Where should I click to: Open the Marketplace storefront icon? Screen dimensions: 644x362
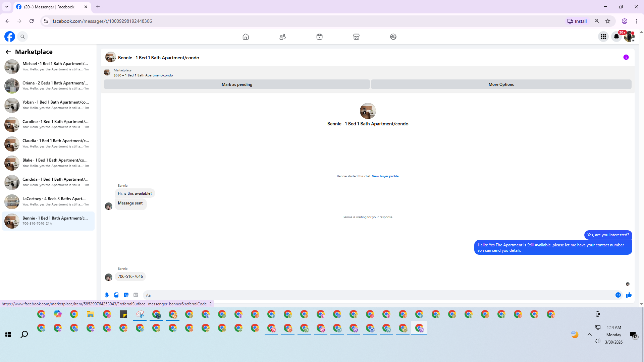[356, 37]
